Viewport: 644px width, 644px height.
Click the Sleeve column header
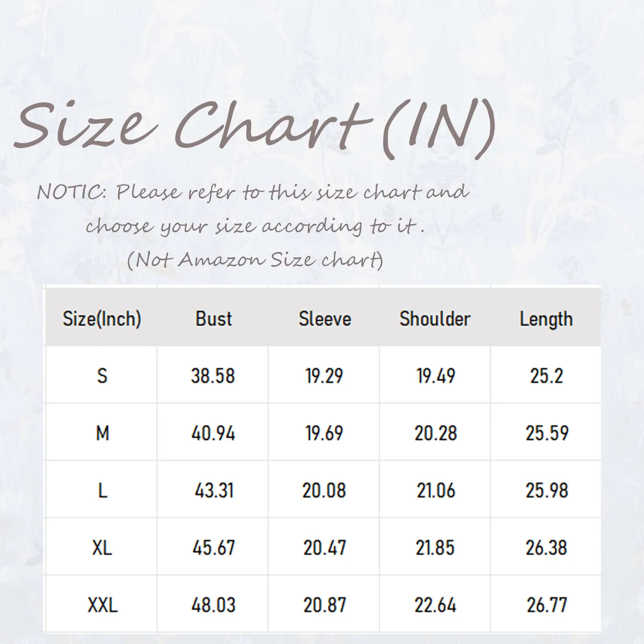pos(325,319)
